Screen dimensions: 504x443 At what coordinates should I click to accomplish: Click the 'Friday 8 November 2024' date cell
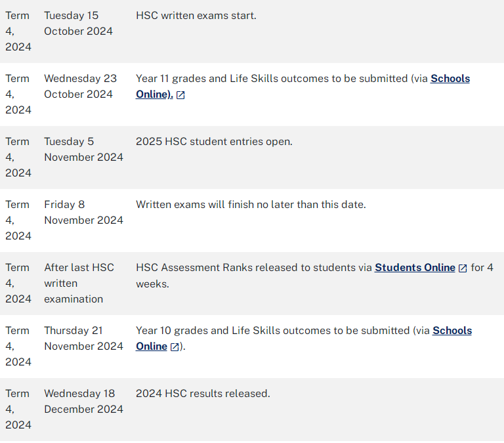point(83,213)
